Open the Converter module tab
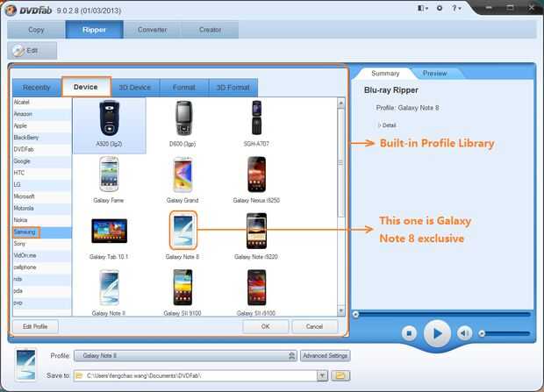 coord(153,30)
